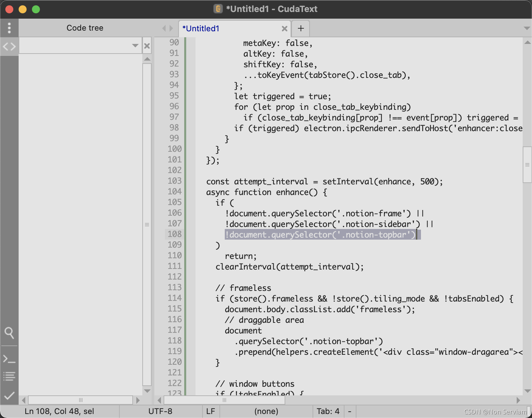Open the Validate checkmark panel

tap(9, 396)
